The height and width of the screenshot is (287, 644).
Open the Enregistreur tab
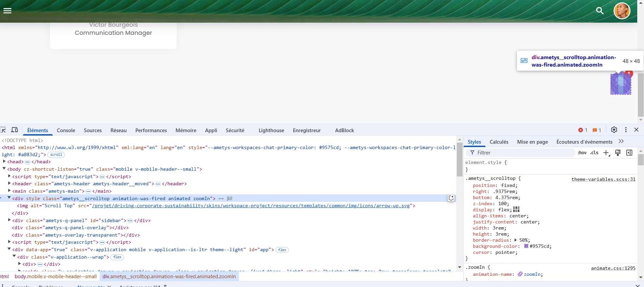click(x=307, y=130)
